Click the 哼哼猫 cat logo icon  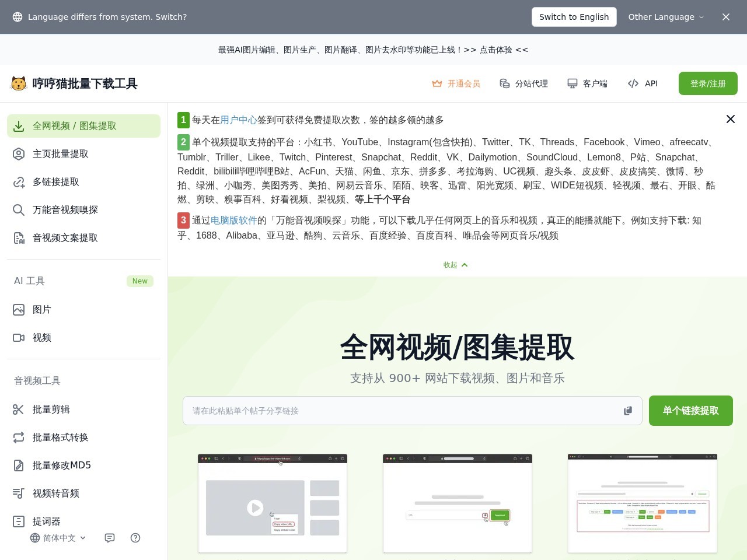pos(19,83)
